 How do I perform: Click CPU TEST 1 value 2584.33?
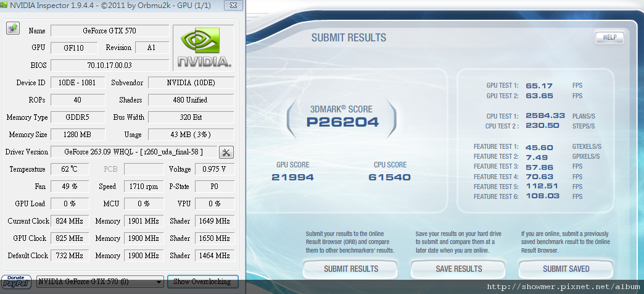coord(545,116)
